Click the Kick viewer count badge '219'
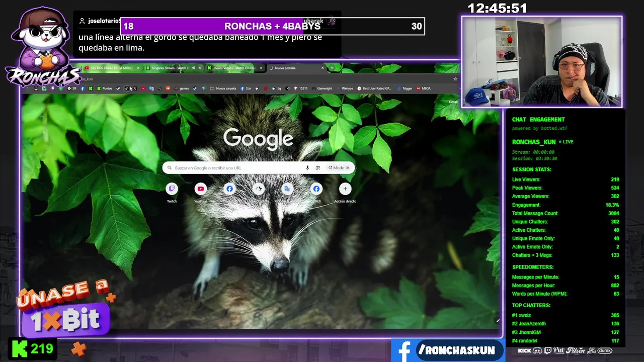The image size is (644, 362). point(33,349)
